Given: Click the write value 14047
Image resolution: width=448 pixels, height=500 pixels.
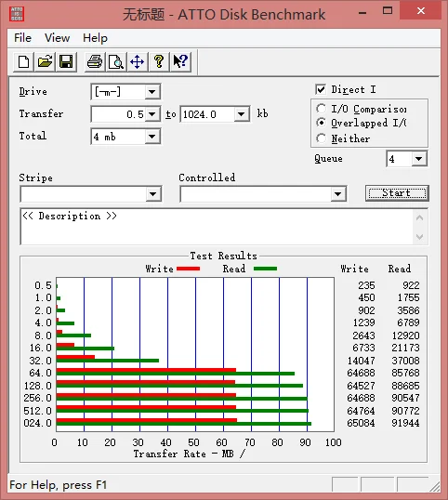Looking at the screenshot, I should tap(361, 361).
